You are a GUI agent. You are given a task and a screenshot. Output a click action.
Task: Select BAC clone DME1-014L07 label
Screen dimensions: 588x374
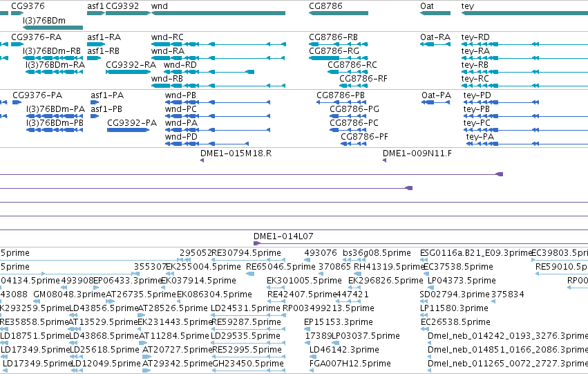(x=283, y=236)
